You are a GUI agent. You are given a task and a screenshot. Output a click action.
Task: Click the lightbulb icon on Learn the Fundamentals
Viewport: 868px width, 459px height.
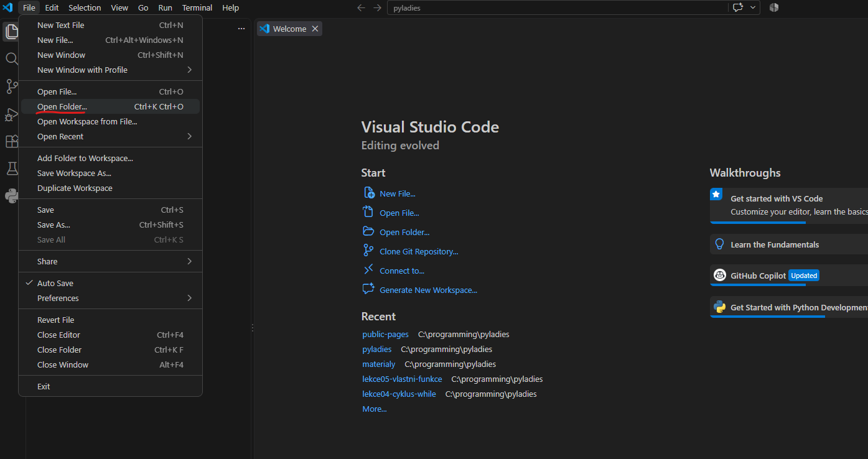tap(719, 244)
